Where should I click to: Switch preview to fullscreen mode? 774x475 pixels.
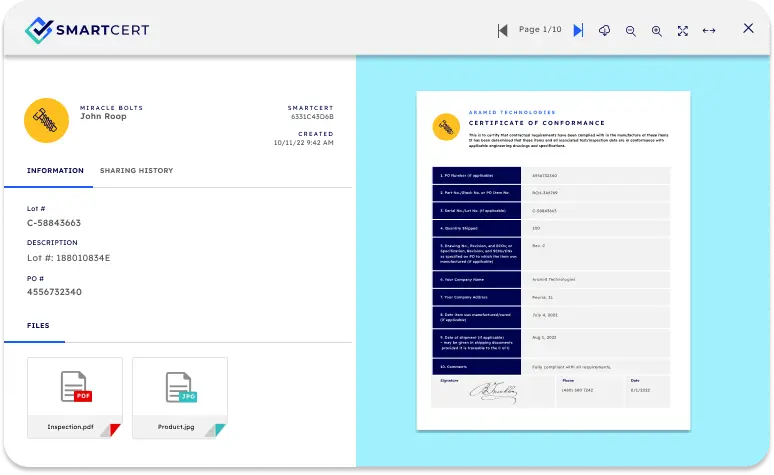tap(683, 31)
